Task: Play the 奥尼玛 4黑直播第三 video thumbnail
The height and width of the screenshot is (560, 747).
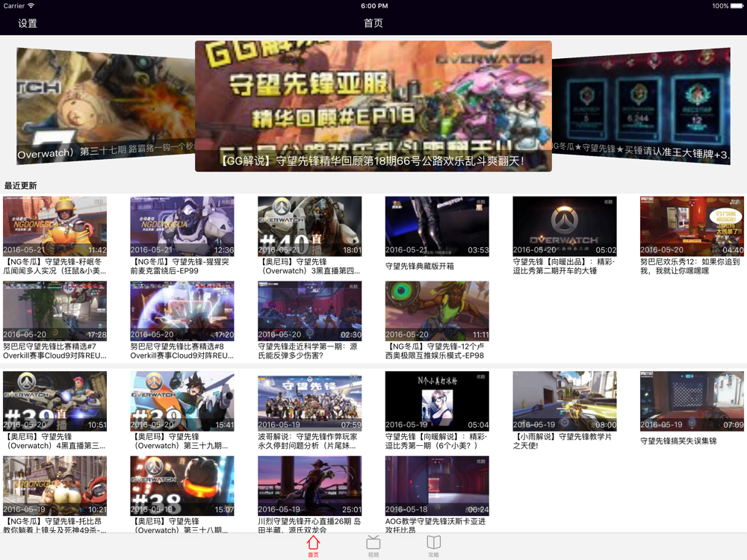Action: [55, 401]
